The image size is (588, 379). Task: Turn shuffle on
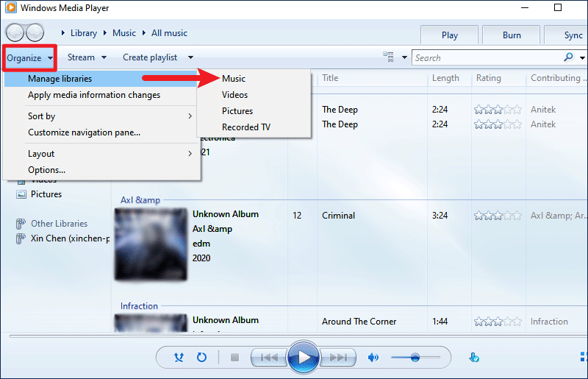(179, 357)
